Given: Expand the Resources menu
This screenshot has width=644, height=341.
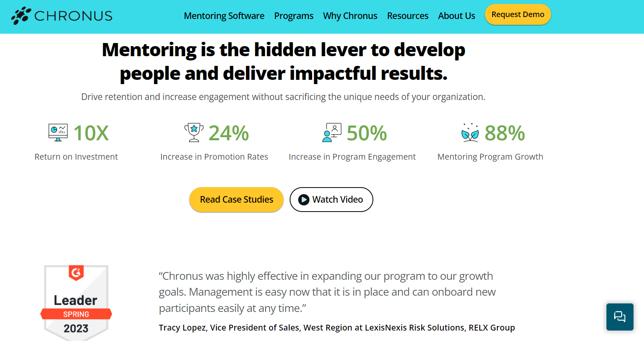Looking at the screenshot, I should (407, 16).
